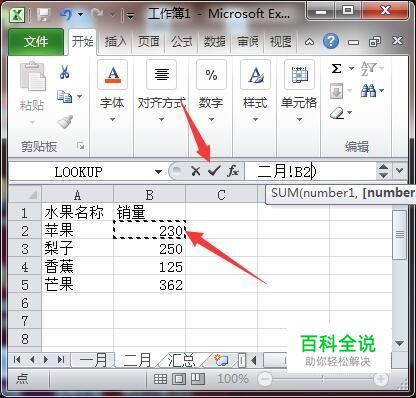This screenshot has width=416, height=398.
Task: Click the Copy icon
Action: coord(64,97)
